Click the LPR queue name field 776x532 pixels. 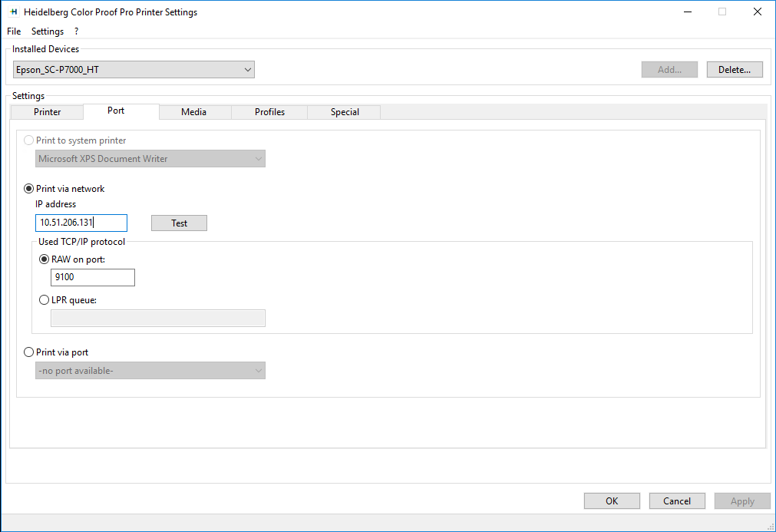(x=158, y=319)
